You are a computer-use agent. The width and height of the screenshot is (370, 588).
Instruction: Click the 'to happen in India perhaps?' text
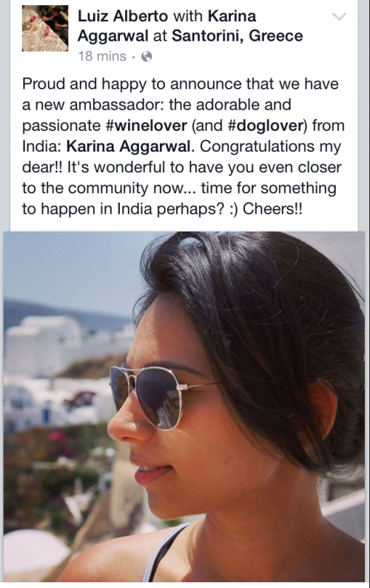(x=124, y=209)
